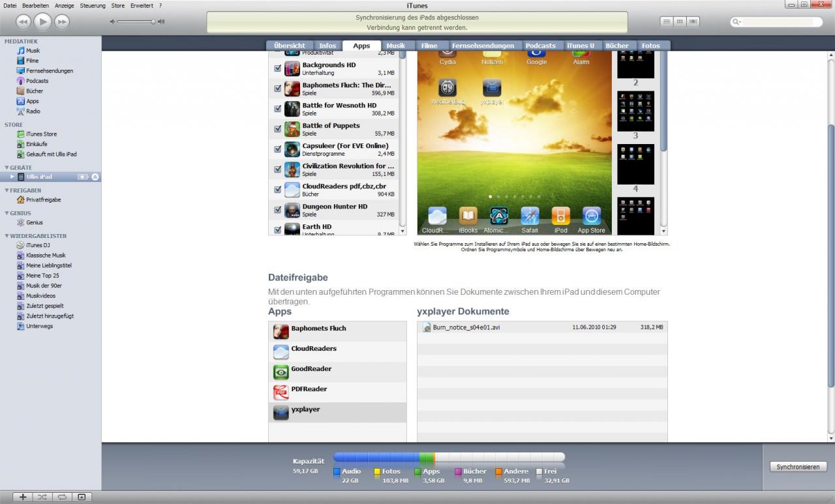Adjust the volume slider

pyautogui.click(x=137, y=22)
